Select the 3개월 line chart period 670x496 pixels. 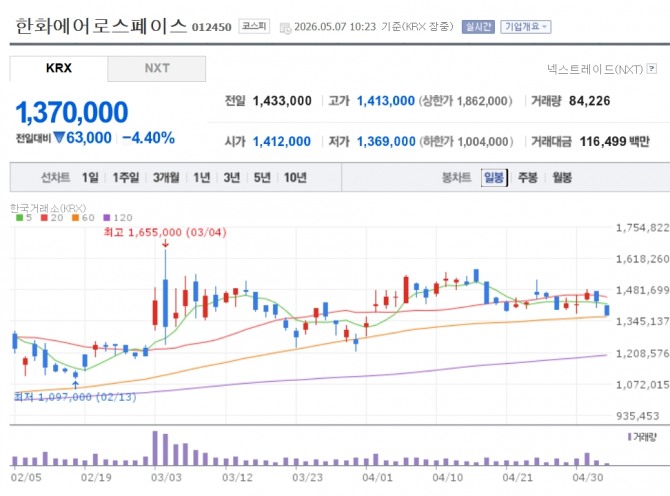[166, 177]
